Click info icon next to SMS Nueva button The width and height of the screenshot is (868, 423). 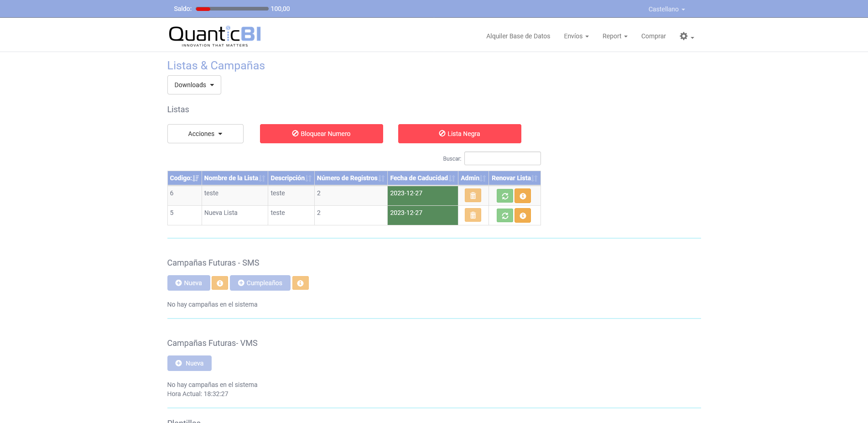(x=219, y=283)
